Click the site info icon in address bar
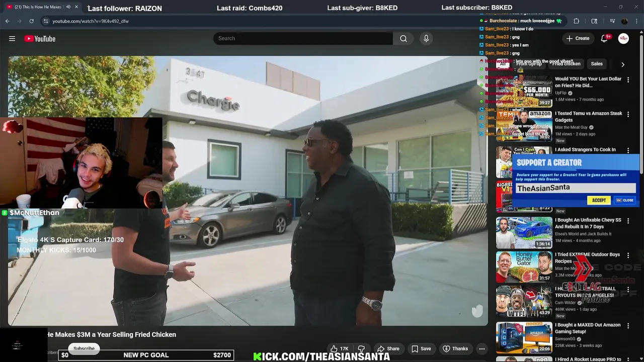This screenshot has height=362, width=644. pyautogui.click(x=46, y=21)
